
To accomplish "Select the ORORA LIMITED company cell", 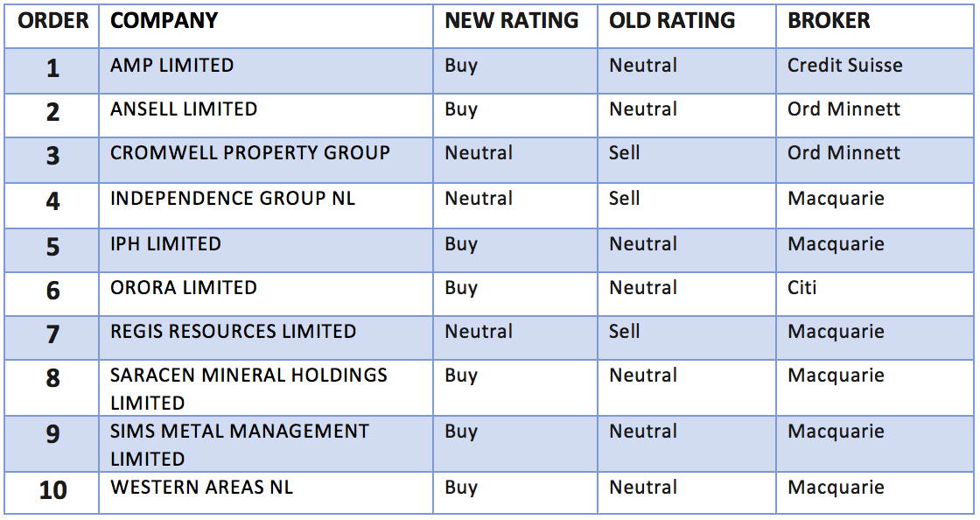I will 184,288.
